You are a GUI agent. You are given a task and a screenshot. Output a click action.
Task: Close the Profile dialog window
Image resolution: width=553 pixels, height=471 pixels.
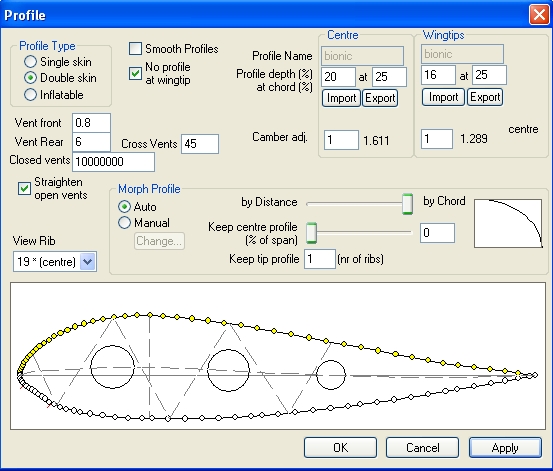point(539,15)
